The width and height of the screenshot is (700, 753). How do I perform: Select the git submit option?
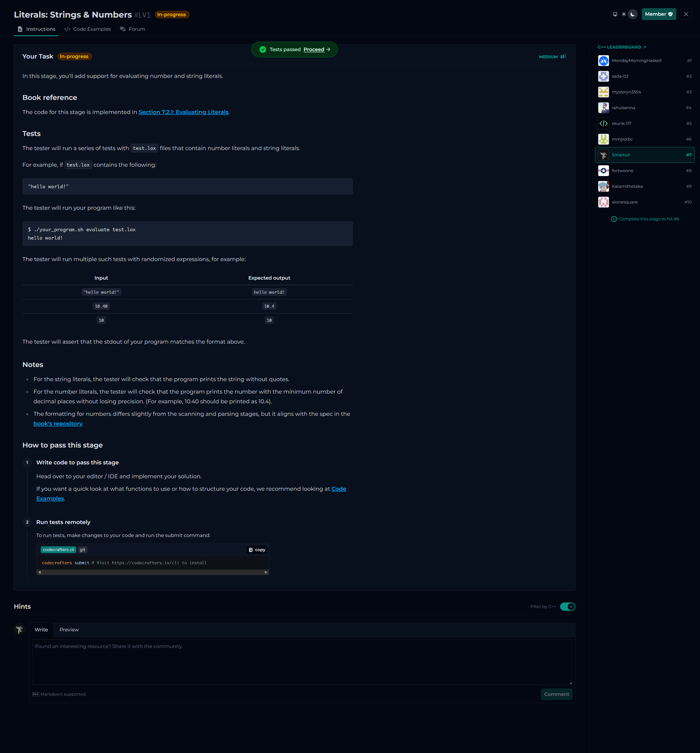(x=83, y=549)
